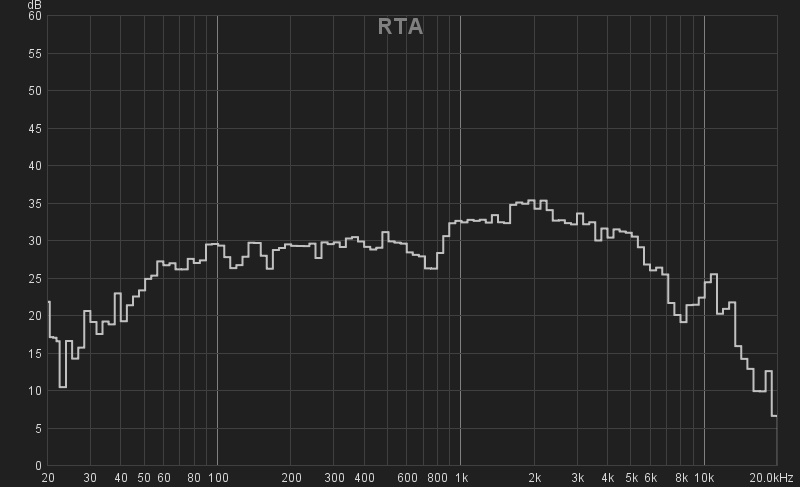Select the 25 dB axis label
Image resolution: width=800 pixels, height=487 pixels.
(x=35, y=278)
